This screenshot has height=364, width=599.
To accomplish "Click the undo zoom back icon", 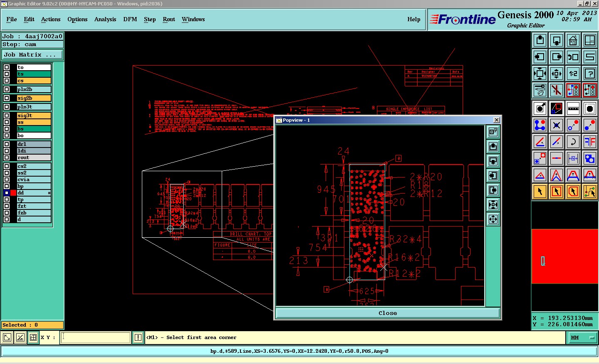I will coord(573,57).
